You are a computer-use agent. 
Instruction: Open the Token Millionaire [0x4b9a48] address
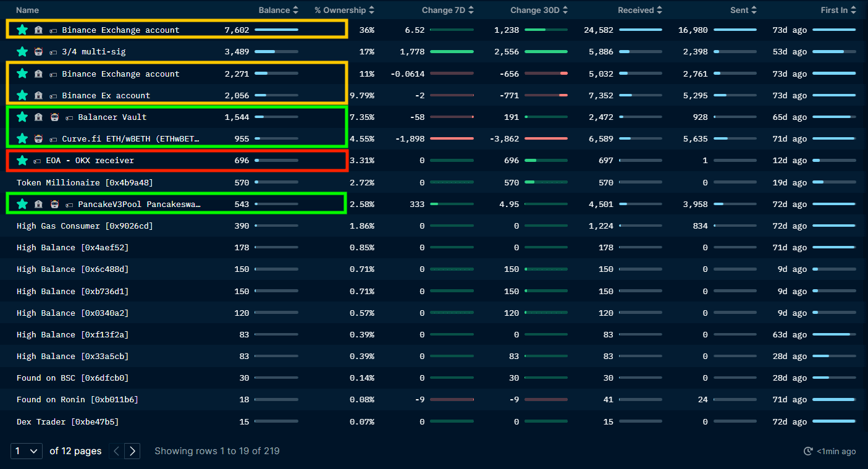(85, 183)
